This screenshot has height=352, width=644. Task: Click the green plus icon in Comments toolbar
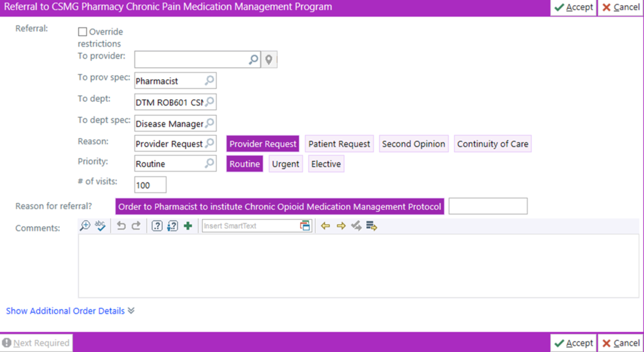pos(187,226)
